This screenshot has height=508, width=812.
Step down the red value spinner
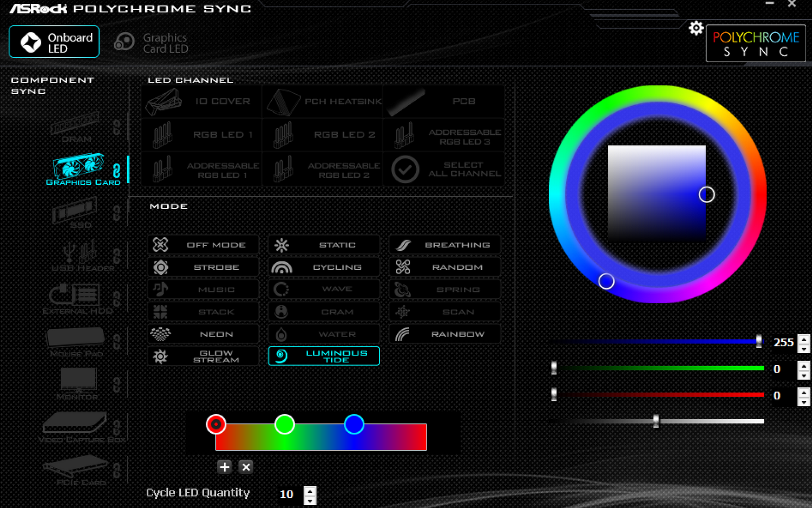click(803, 401)
